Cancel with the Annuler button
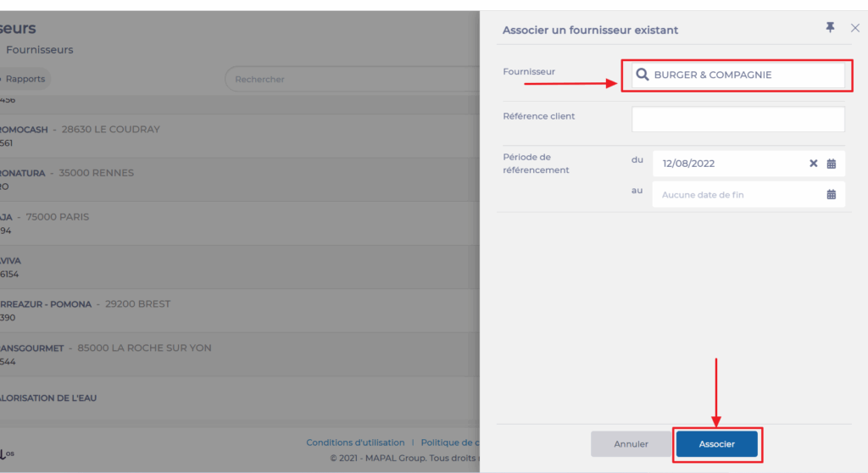 coord(631,443)
